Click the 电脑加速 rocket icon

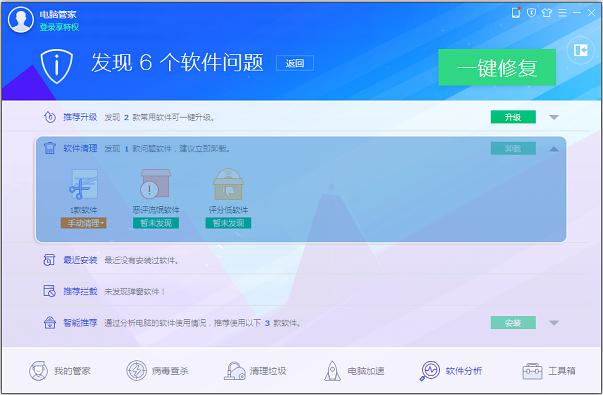(x=333, y=371)
